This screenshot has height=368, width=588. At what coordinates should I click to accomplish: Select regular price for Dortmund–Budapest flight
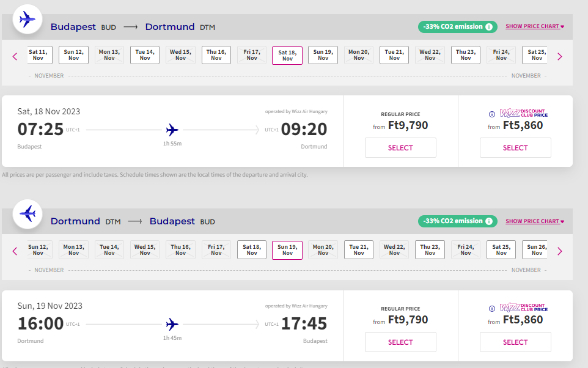point(400,342)
